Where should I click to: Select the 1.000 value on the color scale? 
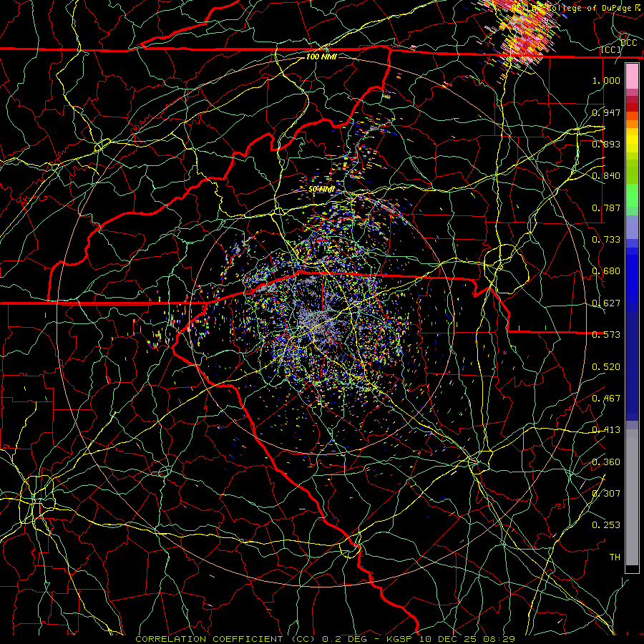pos(606,80)
